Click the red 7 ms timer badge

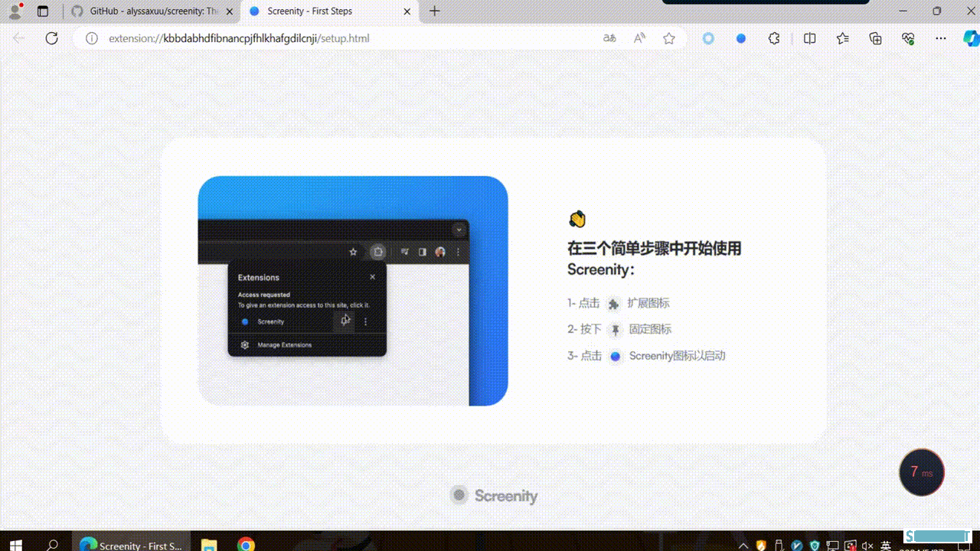(922, 472)
